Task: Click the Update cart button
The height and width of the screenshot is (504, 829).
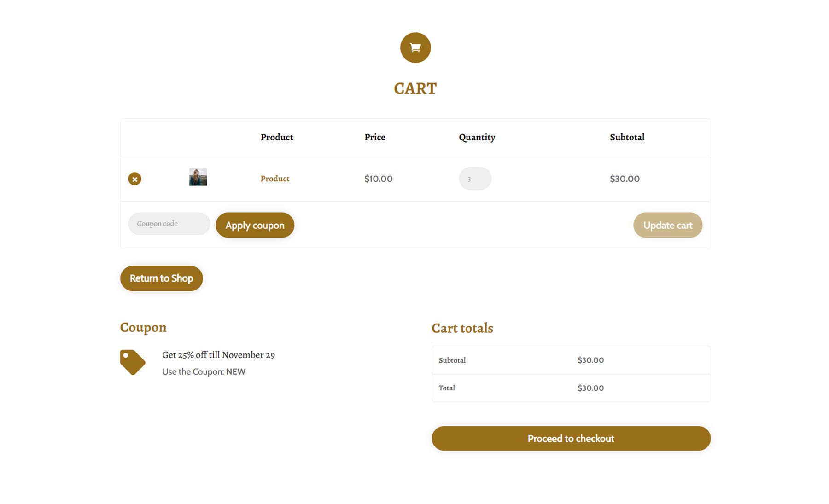Action: coord(667,225)
